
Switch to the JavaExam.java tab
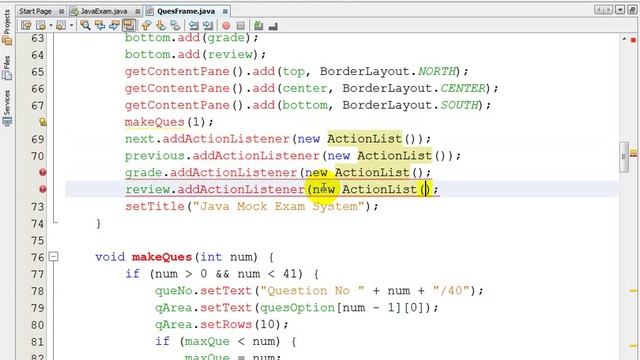point(104,11)
